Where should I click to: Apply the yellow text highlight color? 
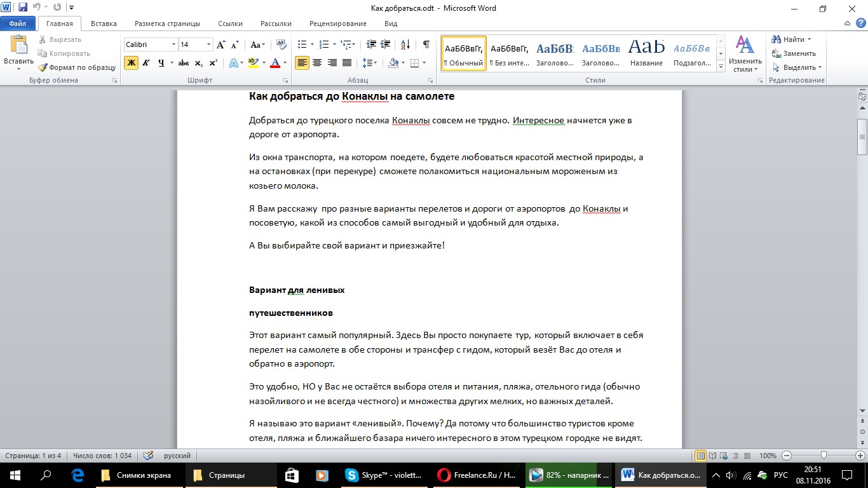coord(253,63)
